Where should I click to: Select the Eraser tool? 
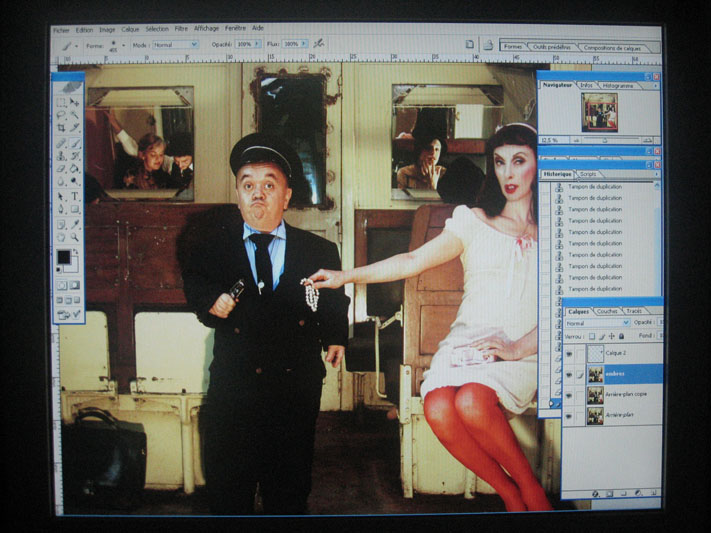coord(61,169)
